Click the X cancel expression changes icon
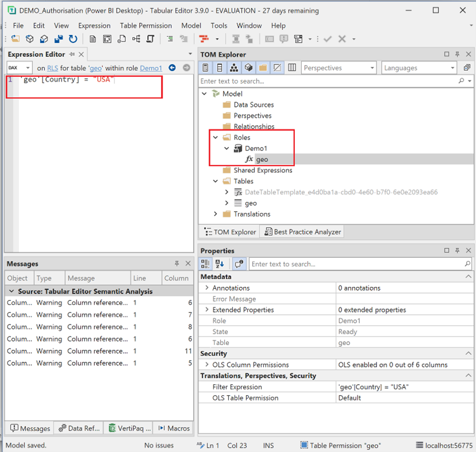This screenshot has width=476, height=452. point(342,39)
